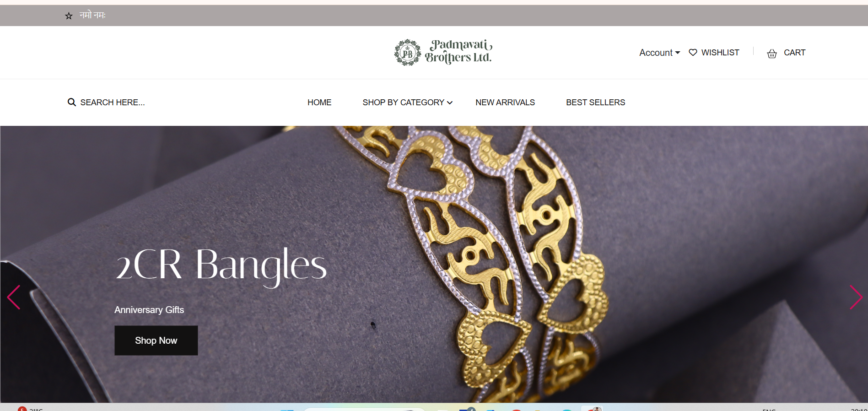Click the search magnifier icon
Screen dimensions: 868x411
[72, 102]
